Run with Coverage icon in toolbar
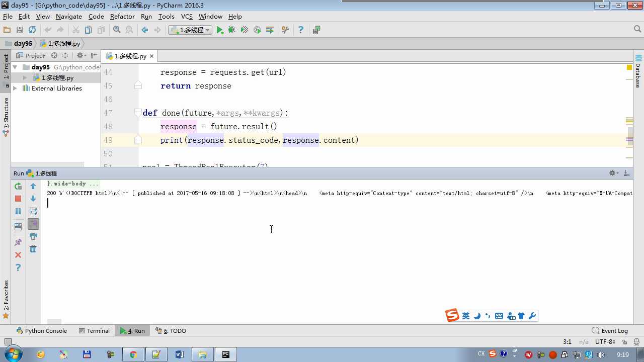The height and width of the screenshot is (362, 644). (245, 30)
